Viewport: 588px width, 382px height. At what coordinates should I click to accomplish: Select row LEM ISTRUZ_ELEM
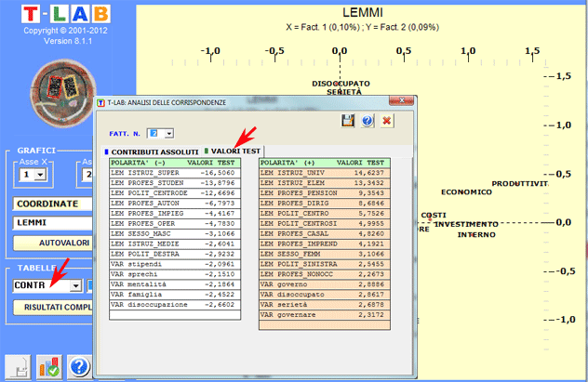click(325, 183)
